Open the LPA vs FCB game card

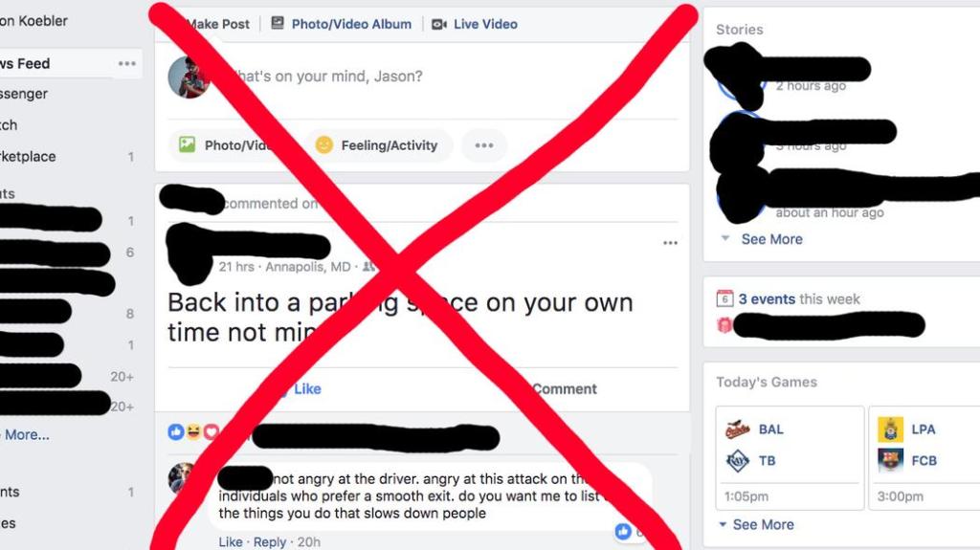click(x=924, y=457)
